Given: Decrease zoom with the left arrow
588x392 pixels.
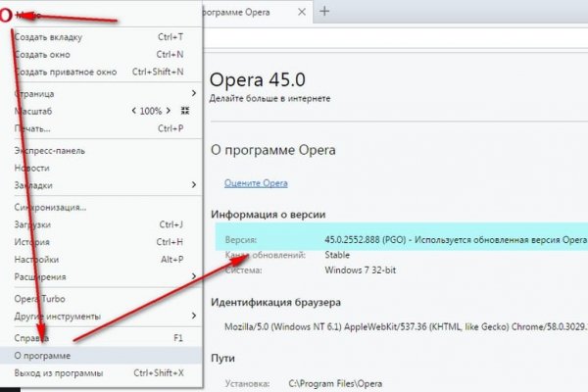Looking at the screenshot, I should pos(134,111).
